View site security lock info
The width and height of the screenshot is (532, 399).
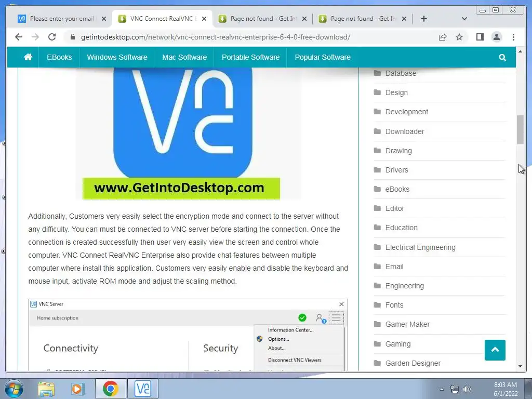(73, 37)
